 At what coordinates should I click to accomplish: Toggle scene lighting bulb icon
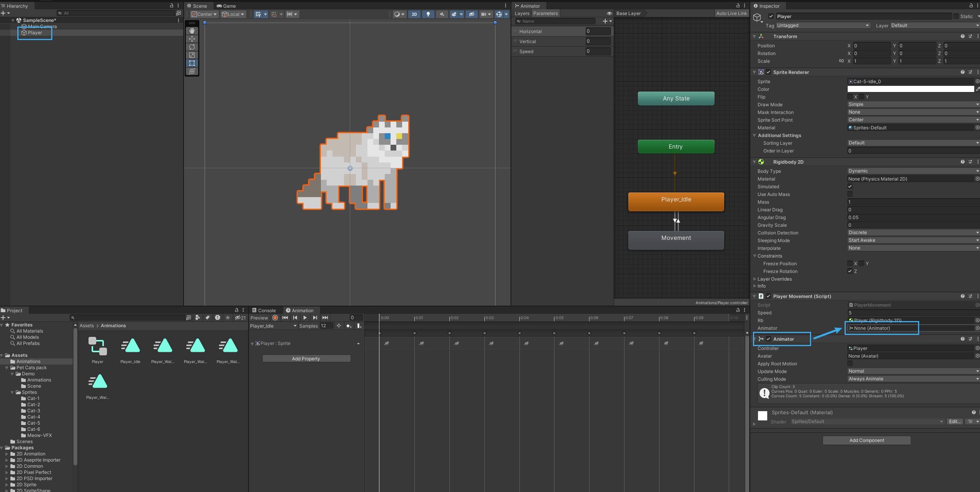click(428, 14)
